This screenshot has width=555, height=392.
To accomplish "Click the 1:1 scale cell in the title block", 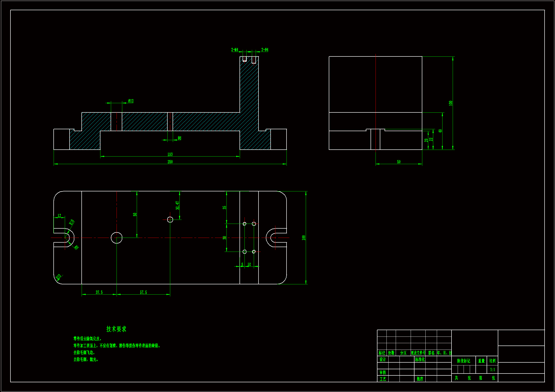I will (492, 369).
